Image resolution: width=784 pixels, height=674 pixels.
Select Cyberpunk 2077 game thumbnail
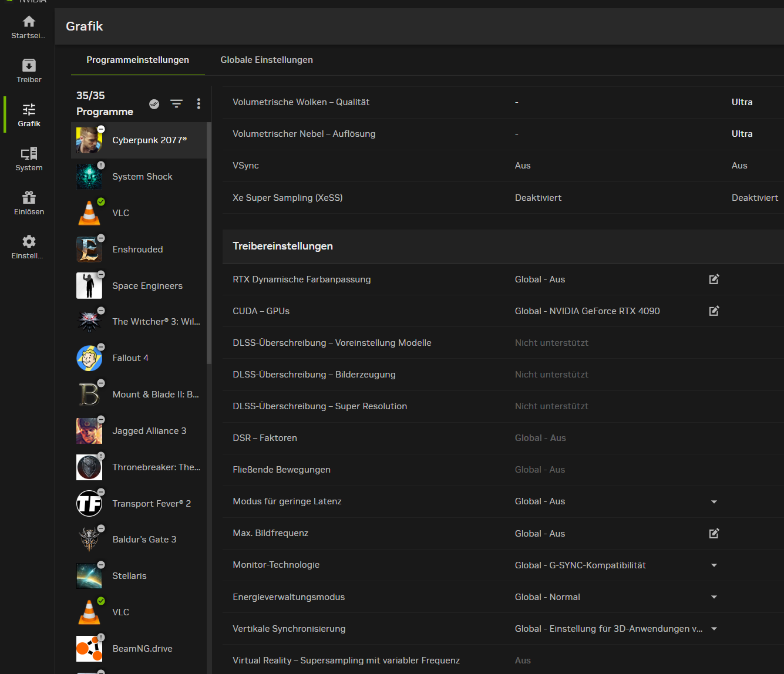(89, 140)
